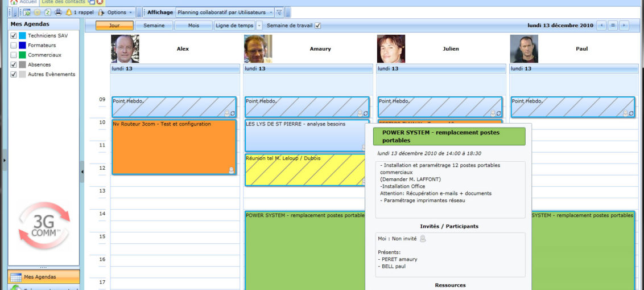Open Planning collaboratif par Utilisateurs dropdown
The height and width of the screenshot is (290, 644).
[x=224, y=13]
